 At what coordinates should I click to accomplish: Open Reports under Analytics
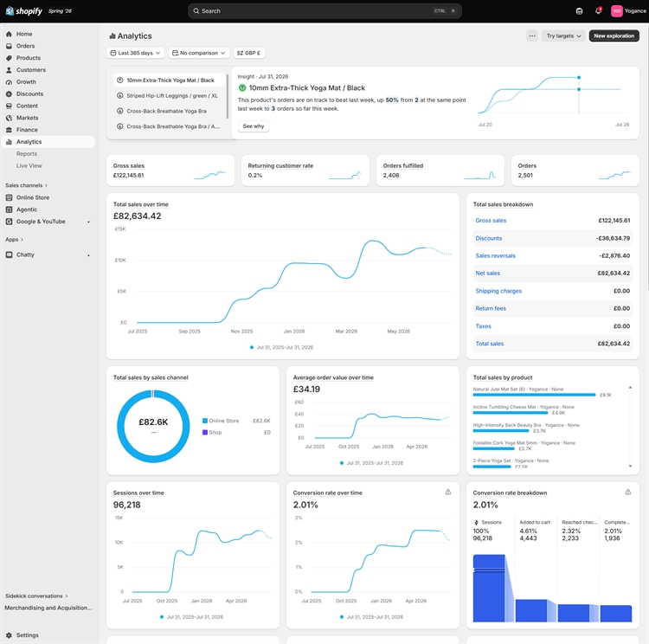[27, 154]
